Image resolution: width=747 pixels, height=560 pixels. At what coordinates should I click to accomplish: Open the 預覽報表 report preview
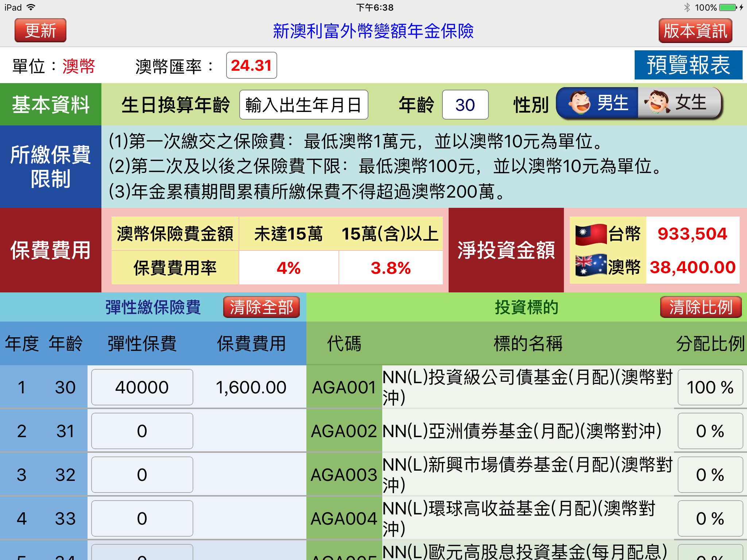(688, 65)
